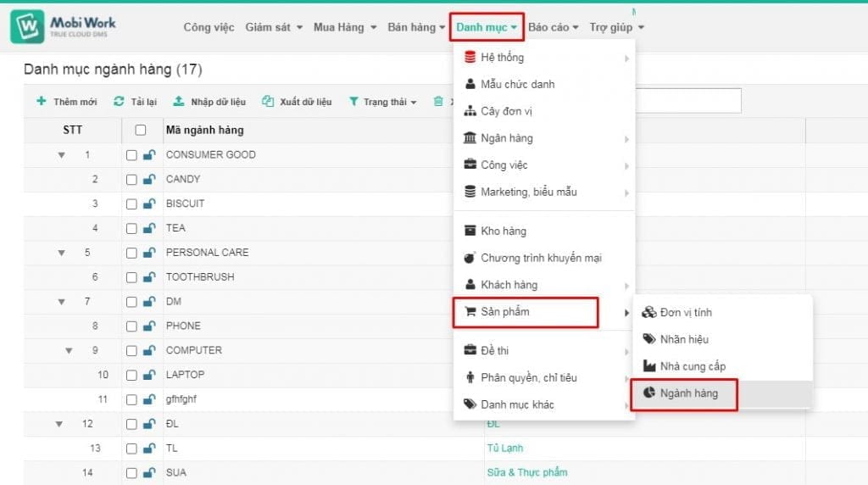Click the Tải lại refresh icon
Image resolution: width=868 pixels, height=485 pixels.
tap(119, 102)
